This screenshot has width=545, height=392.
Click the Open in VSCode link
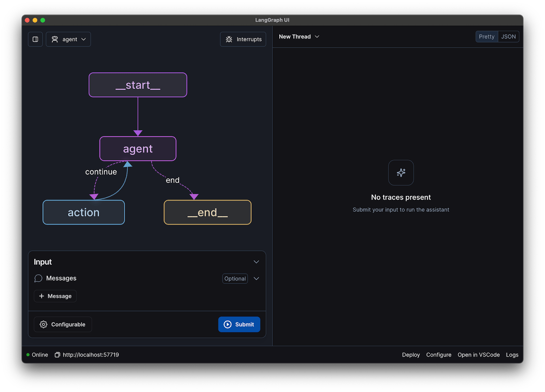pos(479,355)
